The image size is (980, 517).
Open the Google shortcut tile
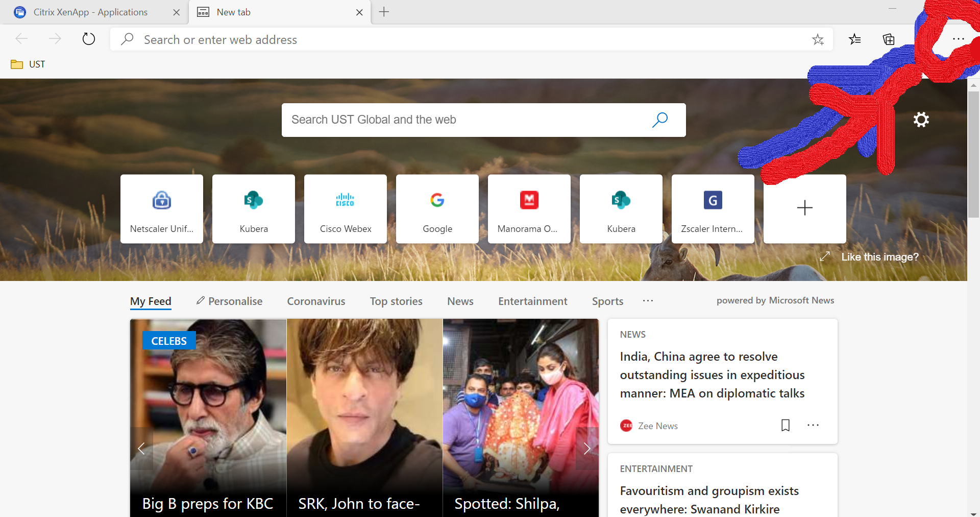pos(437,208)
